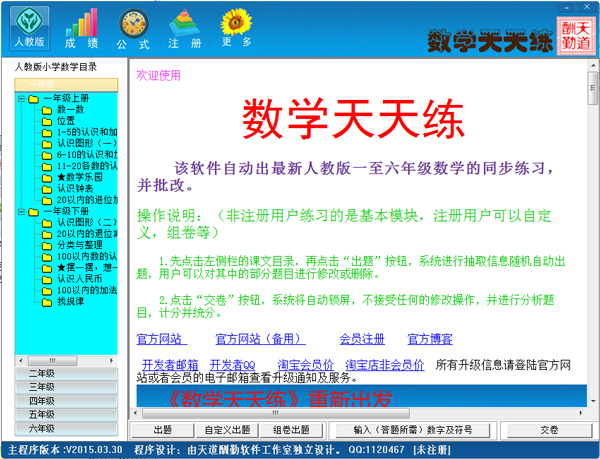Click folder icon next to 数一数
The width and height of the screenshot is (600, 459).
pos(47,111)
